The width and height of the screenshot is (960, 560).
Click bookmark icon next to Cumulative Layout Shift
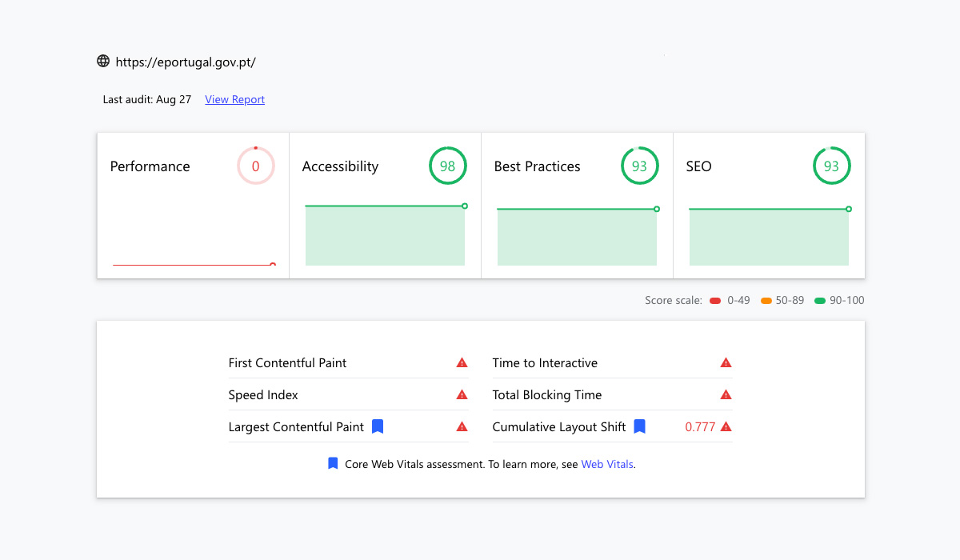pyautogui.click(x=639, y=426)
